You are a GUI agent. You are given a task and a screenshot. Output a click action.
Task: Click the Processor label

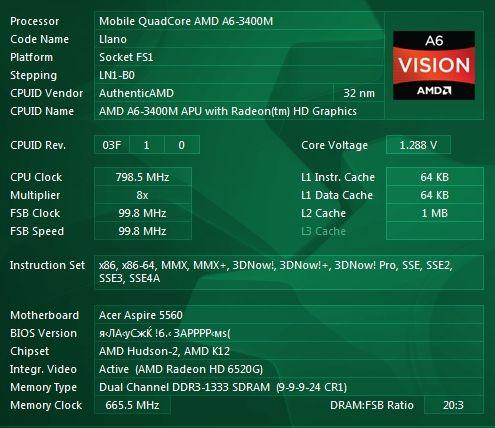(x=35, y=21)
